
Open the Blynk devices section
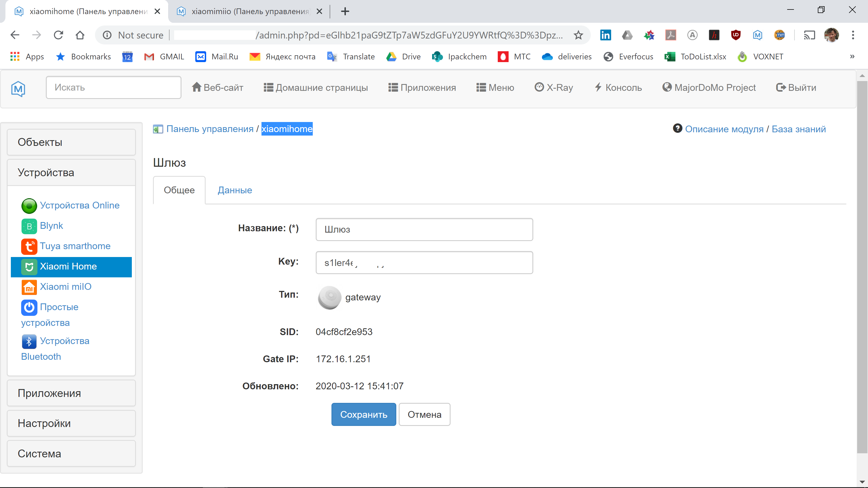51,226
